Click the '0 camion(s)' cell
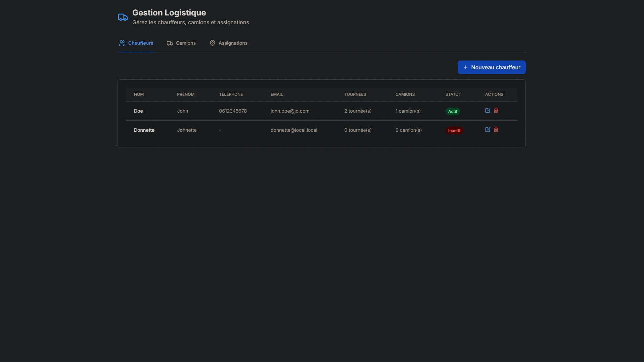This screenshot has width=644, height=362. coord(409,130)
